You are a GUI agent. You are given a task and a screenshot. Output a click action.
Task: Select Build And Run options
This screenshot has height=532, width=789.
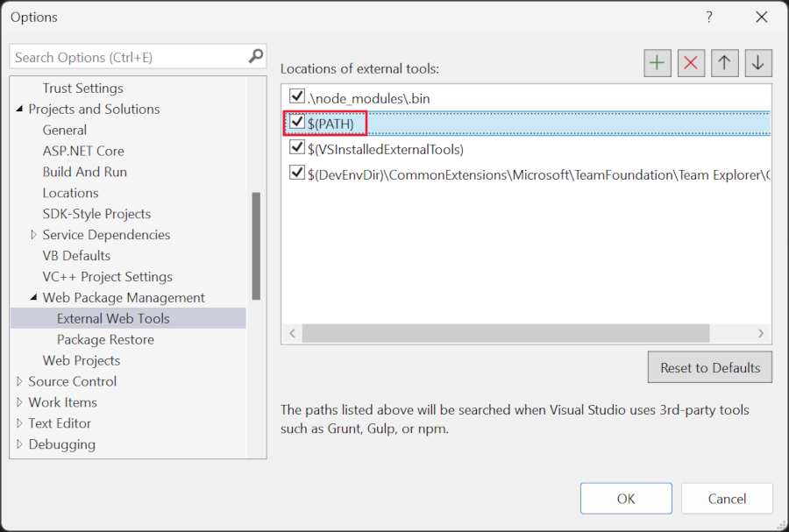[84, 172]
